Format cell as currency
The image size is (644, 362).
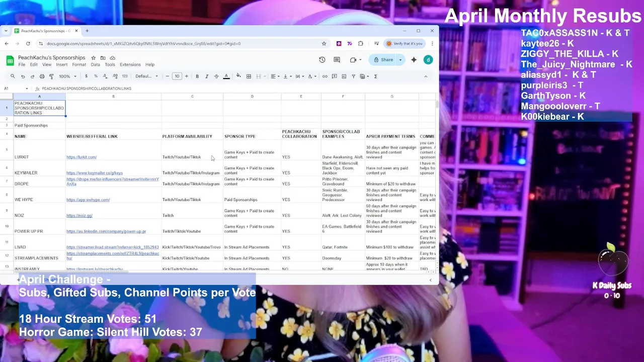pos(86,76)
